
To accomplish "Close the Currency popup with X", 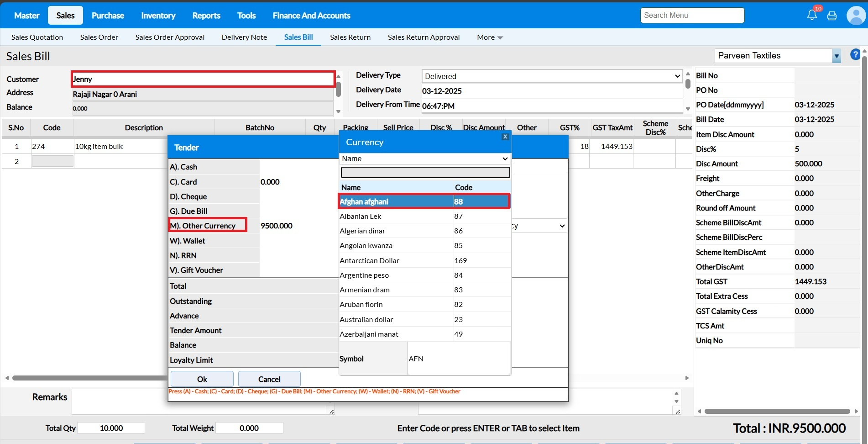I will pos(505,137).
